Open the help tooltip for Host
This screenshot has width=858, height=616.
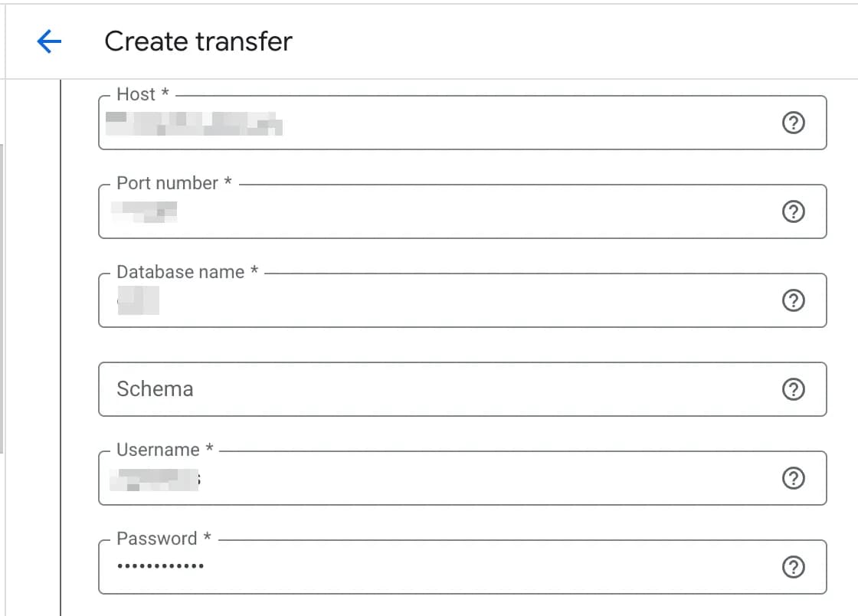pos(794,123)
